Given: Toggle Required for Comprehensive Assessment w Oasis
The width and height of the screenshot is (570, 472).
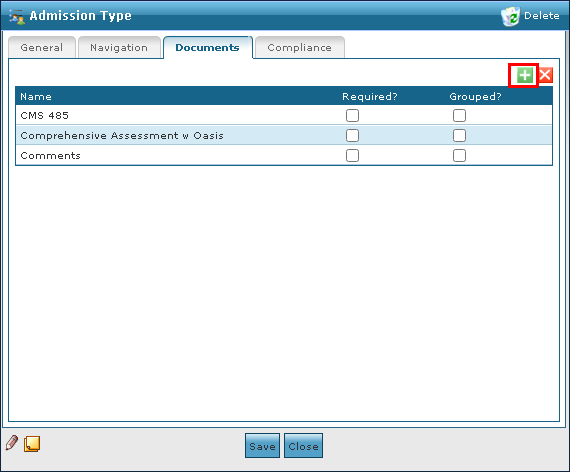Looking at the screenshot, I should [x=352, y=136].
